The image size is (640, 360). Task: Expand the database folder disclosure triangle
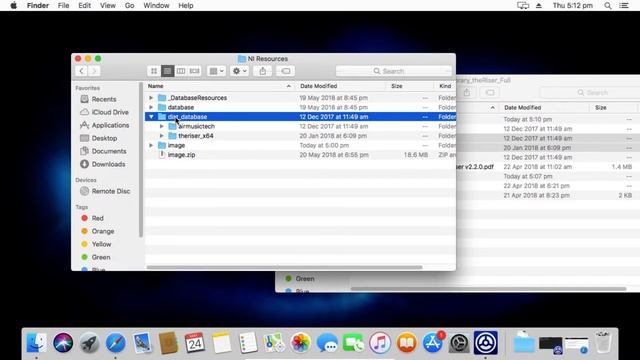click(x=151, y=107)
